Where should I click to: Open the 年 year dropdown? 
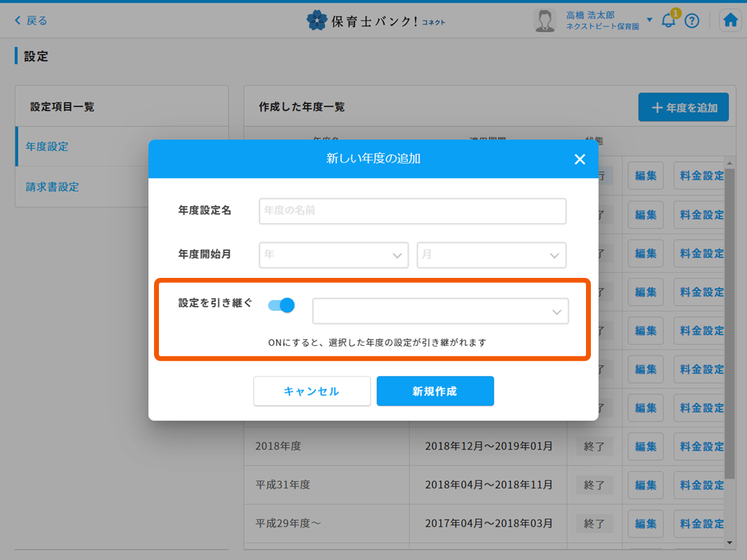tap(333, 255)
